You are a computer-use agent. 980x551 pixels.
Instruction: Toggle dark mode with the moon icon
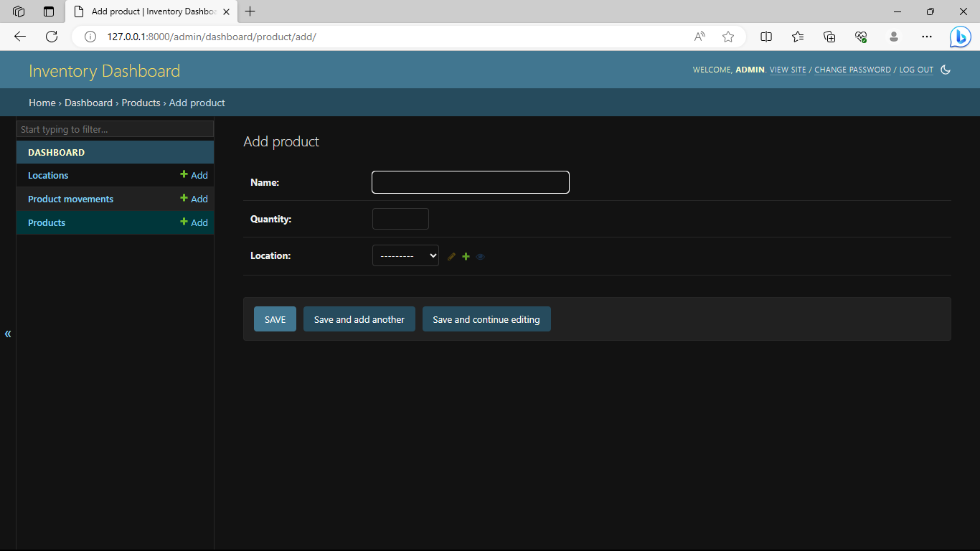point(946,69)
